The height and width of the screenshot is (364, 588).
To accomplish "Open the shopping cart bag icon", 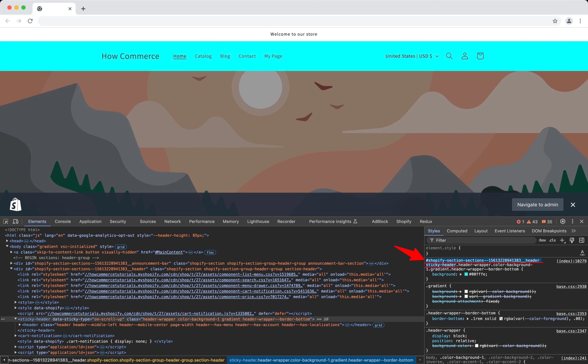I will point(480,56).
